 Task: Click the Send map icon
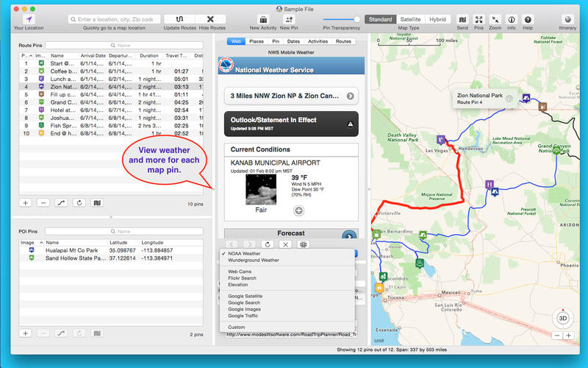tap(462, 20)
